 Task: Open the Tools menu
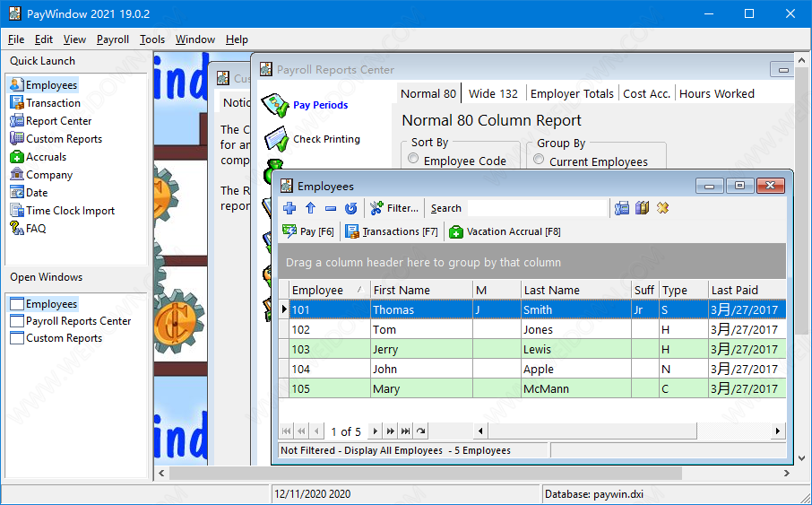[152, 39]
